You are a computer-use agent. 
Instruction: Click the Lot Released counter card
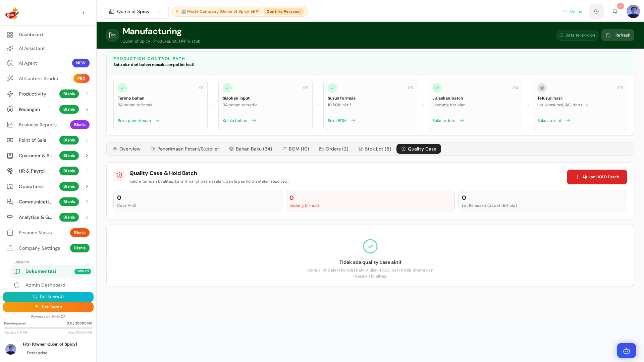(543, 201)
